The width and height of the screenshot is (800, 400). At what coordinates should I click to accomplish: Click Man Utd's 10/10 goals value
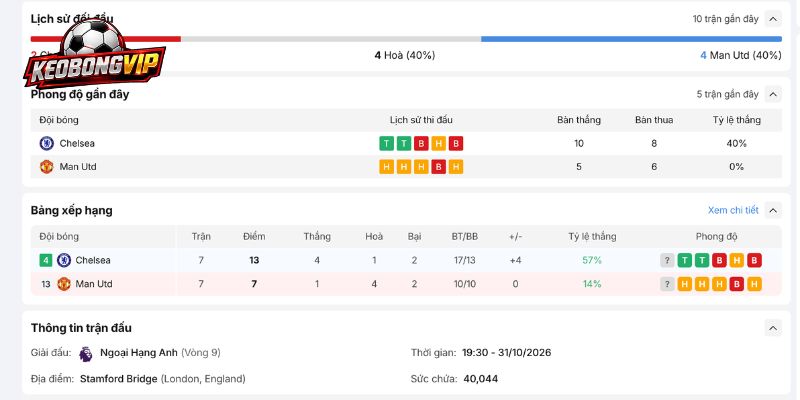click(x=465, y=284)
